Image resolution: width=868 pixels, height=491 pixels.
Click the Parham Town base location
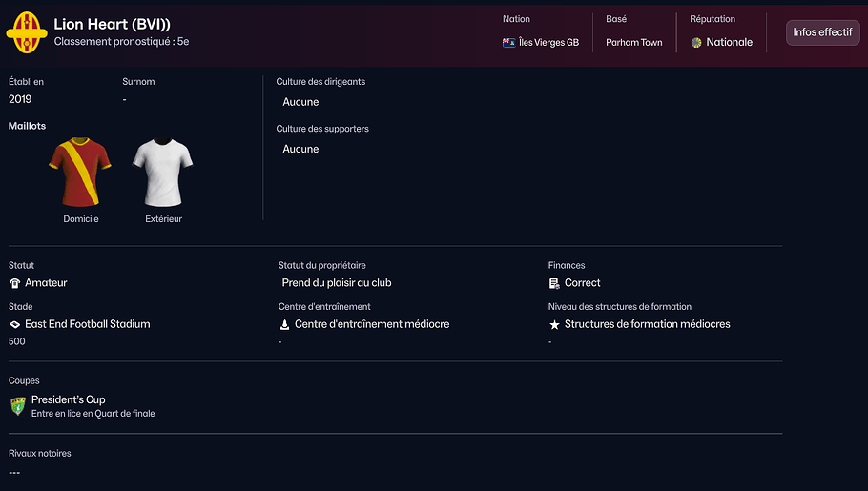633,43
